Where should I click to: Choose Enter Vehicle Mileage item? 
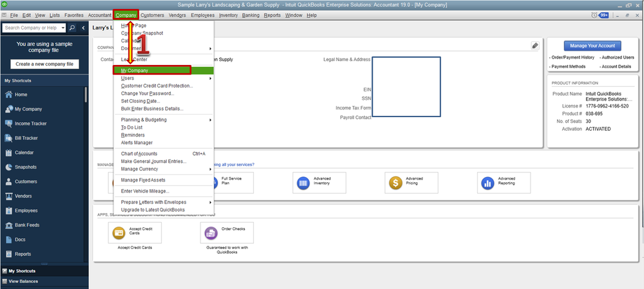tap(163, 191)
